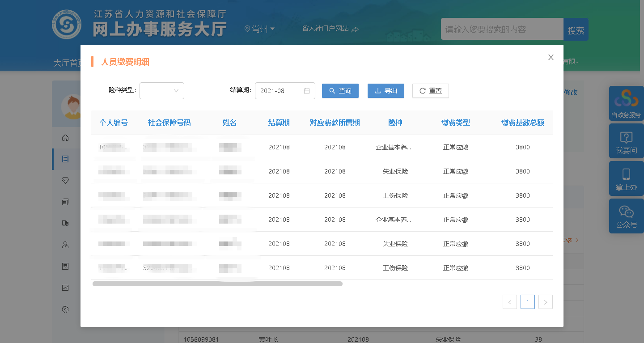Open the 公众号 WeChat shortcut
The image size is (644, 343).
626,216
